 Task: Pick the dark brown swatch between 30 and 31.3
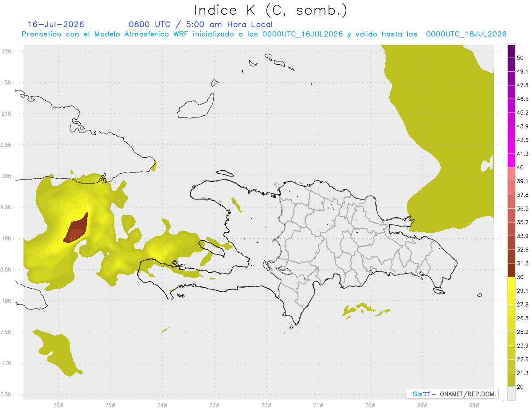coord(511,270)
